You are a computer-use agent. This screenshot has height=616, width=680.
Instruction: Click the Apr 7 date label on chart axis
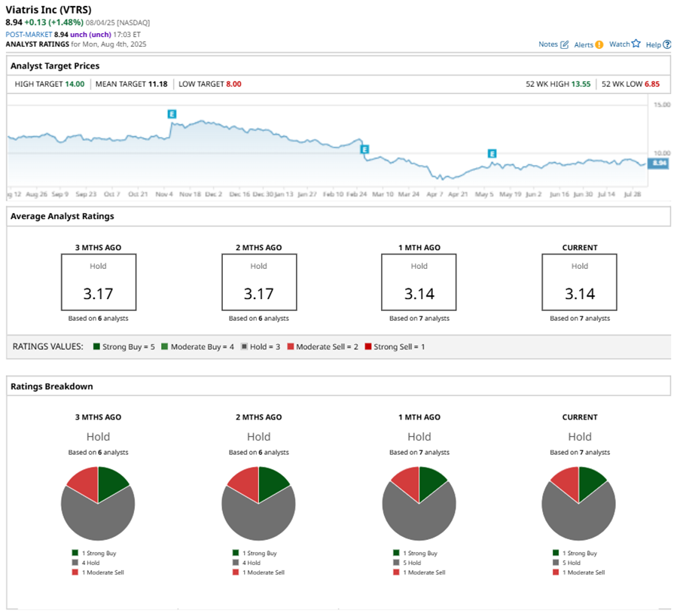pos(435,194)
